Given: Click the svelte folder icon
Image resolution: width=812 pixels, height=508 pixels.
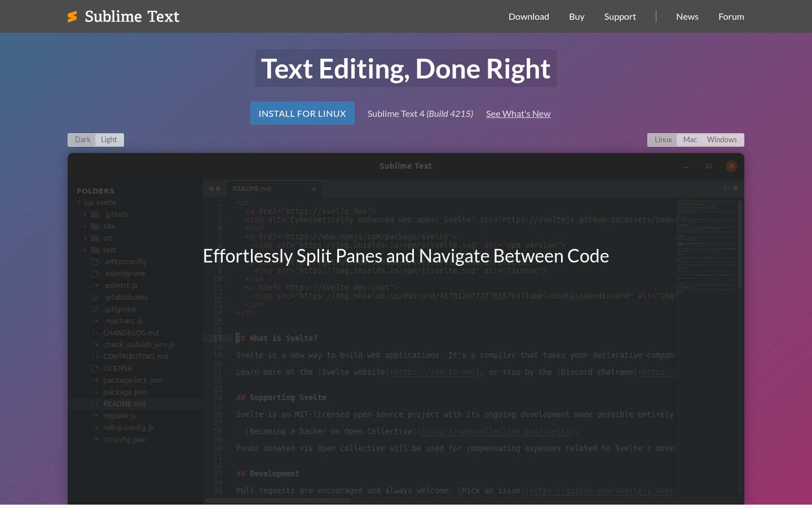Looking at the screenshot, I should (89, 203).
